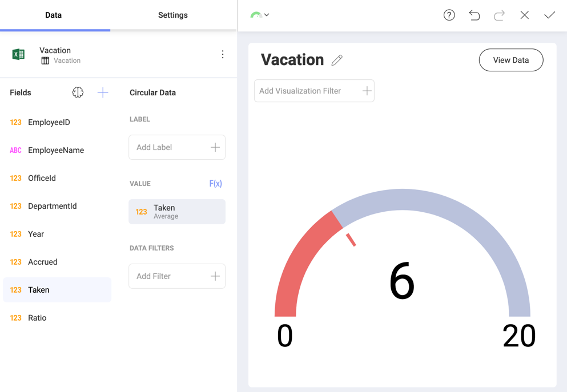567x392 pixels.
Task: Select the Taken Average value item
Action: coord(177,212)
